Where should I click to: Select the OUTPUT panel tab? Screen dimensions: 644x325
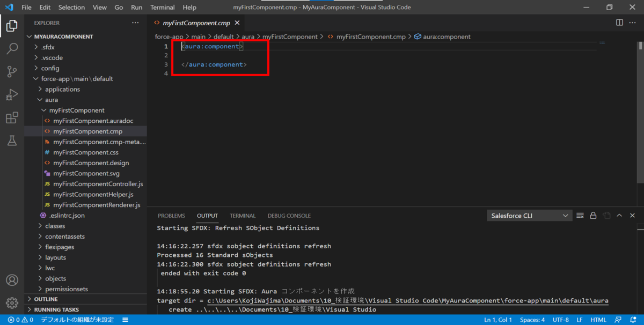point(207,216)
